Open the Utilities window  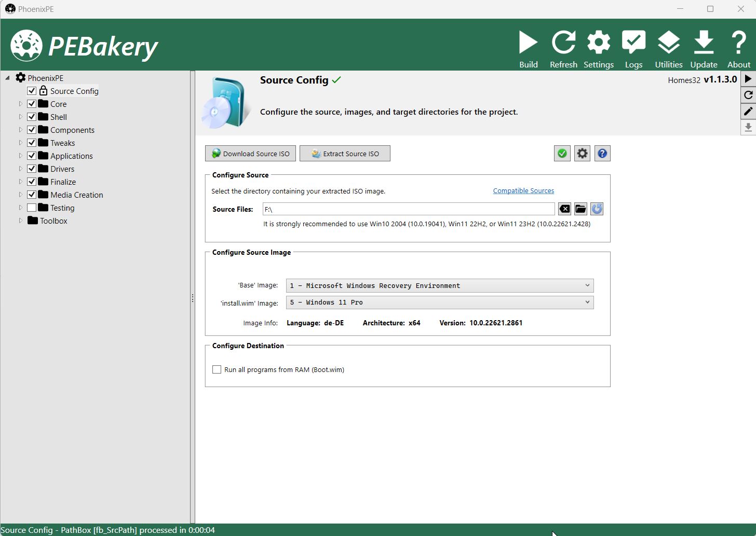[x=668, y=44]
